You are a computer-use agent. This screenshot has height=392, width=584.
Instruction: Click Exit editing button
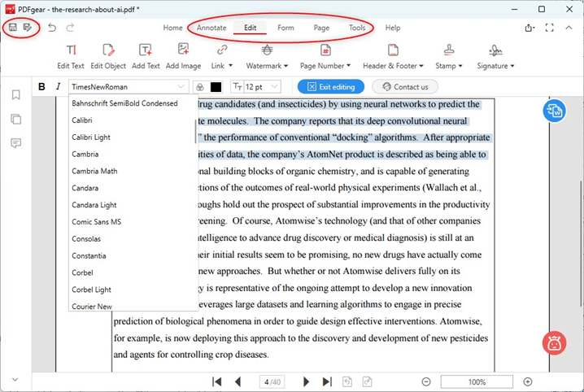331,87
